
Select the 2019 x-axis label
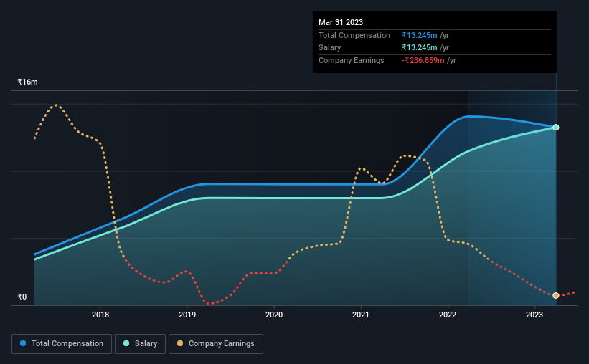click(x=187, y=315)
